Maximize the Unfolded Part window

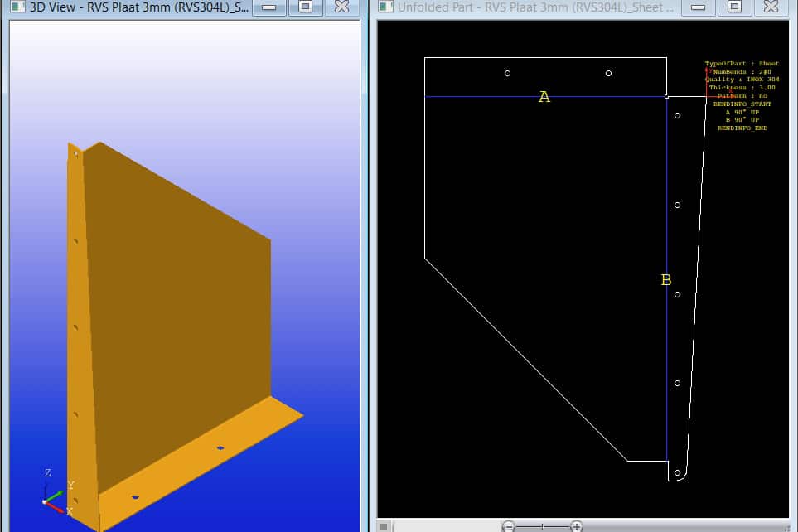pyautogui.click(x=734, y=7)
